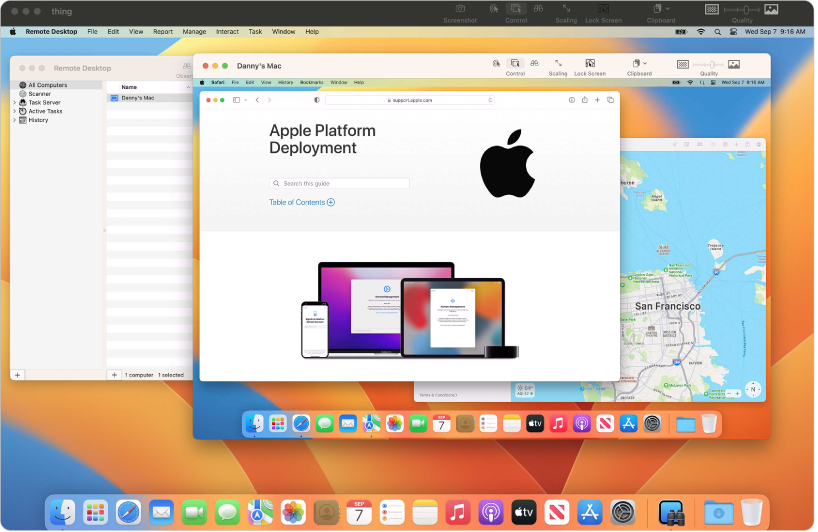Screen dimensions: 818x532
Task: Open the History menu in the Safari menu bar
Action: (x=285, y=82)
